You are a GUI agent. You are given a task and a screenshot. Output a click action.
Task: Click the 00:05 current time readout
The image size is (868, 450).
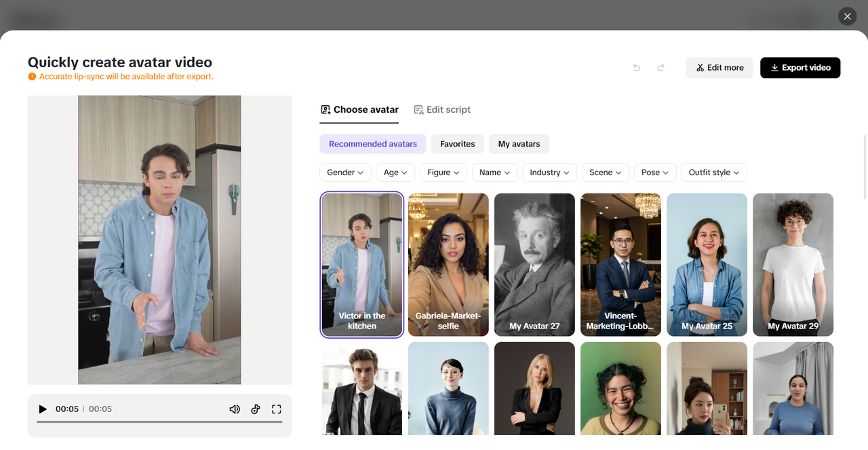(x=67, y=409)
